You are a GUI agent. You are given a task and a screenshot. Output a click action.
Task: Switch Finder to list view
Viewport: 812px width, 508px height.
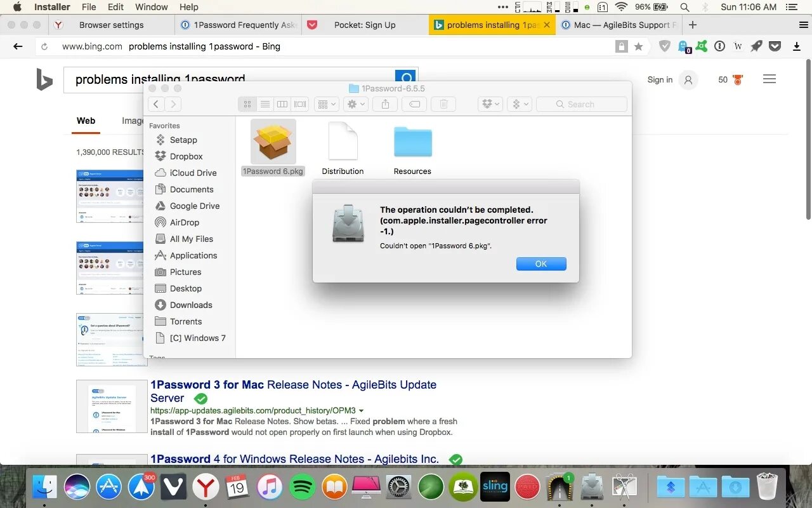click(x=265, y=104)
